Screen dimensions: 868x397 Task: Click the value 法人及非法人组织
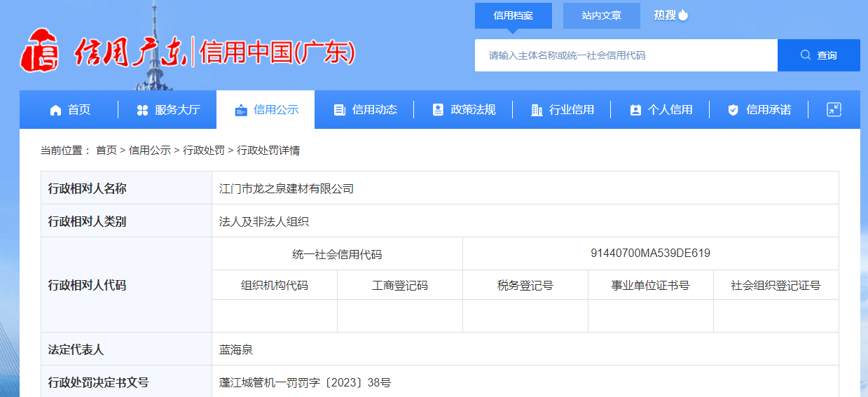264,221
